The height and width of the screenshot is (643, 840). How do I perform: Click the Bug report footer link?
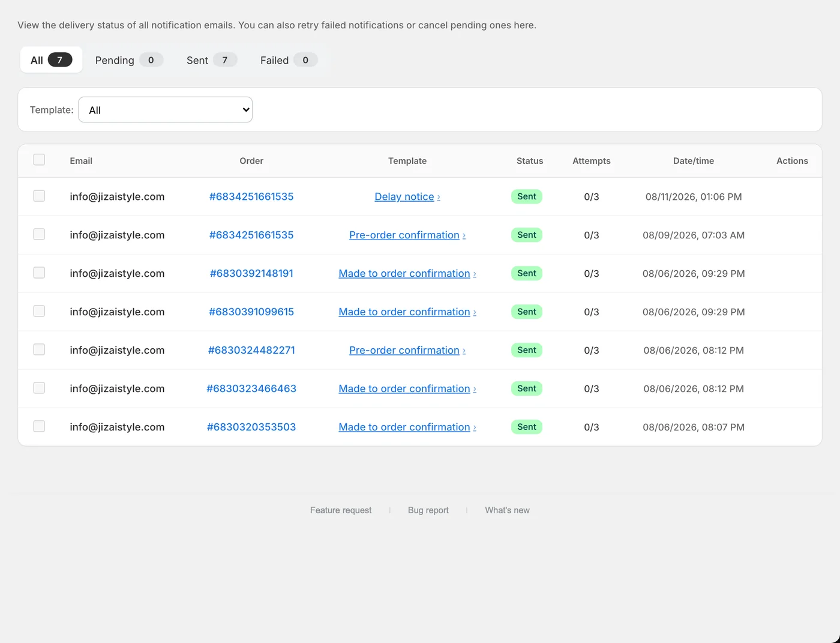pyautogui.click(x=428, y=510)
